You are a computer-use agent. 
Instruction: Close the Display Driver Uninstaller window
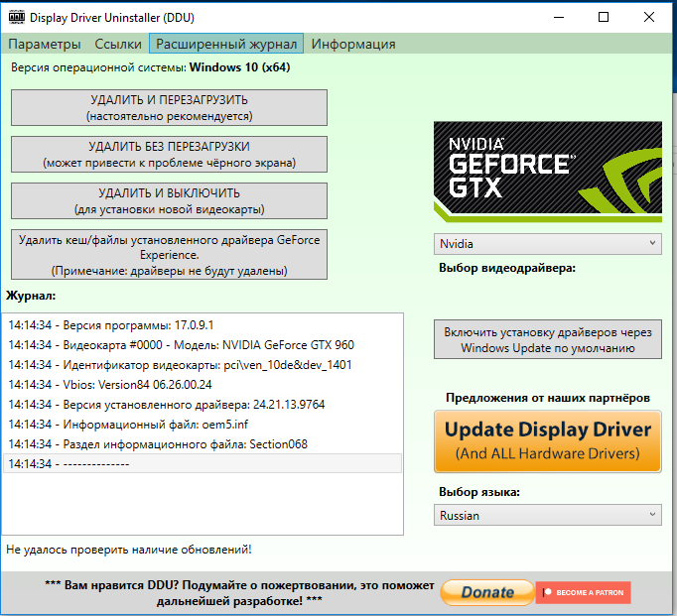tap(649, 17)
